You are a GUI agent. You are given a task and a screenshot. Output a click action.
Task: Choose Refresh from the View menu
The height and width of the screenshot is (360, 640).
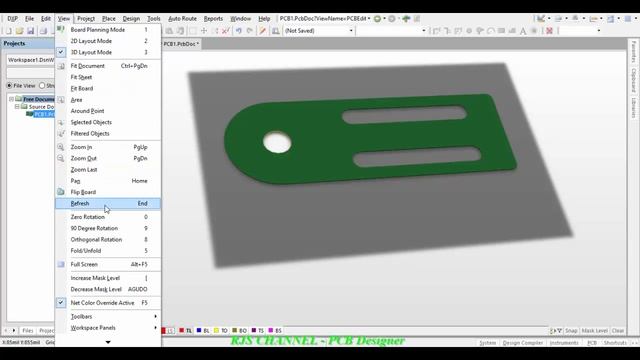[108, 203]
